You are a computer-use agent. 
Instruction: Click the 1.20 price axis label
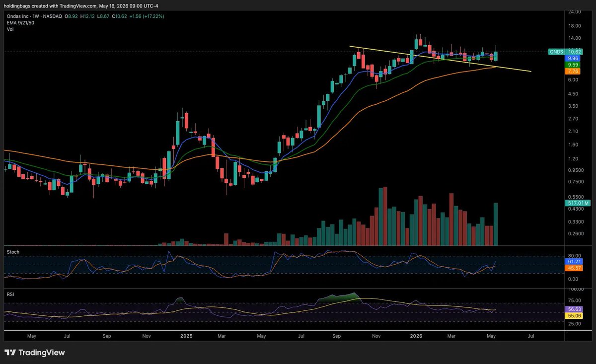pos(573,159)
